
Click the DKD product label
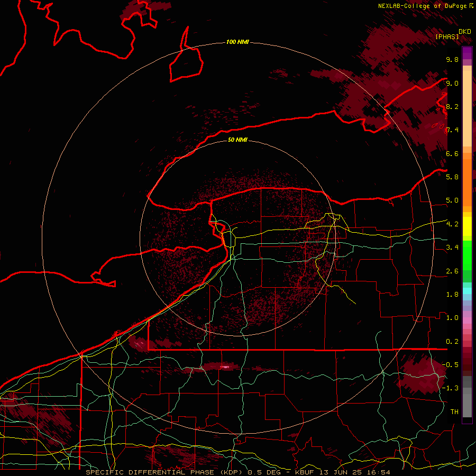(465, 32)
